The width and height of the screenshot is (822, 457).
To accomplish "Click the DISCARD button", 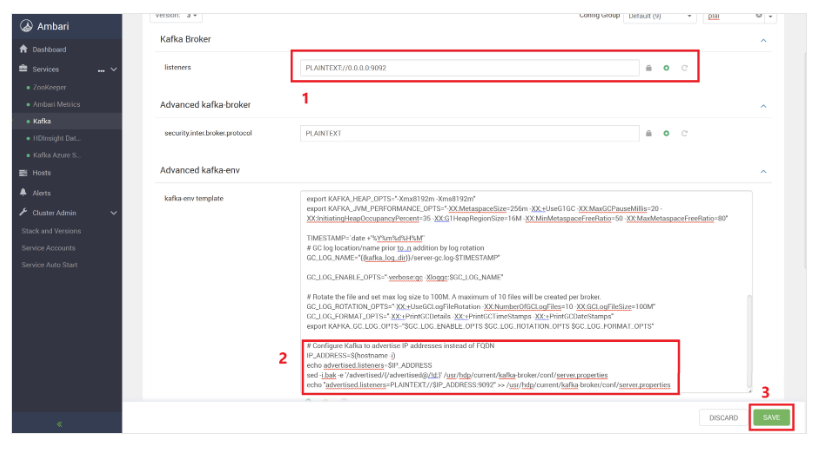I will point(723,418).
